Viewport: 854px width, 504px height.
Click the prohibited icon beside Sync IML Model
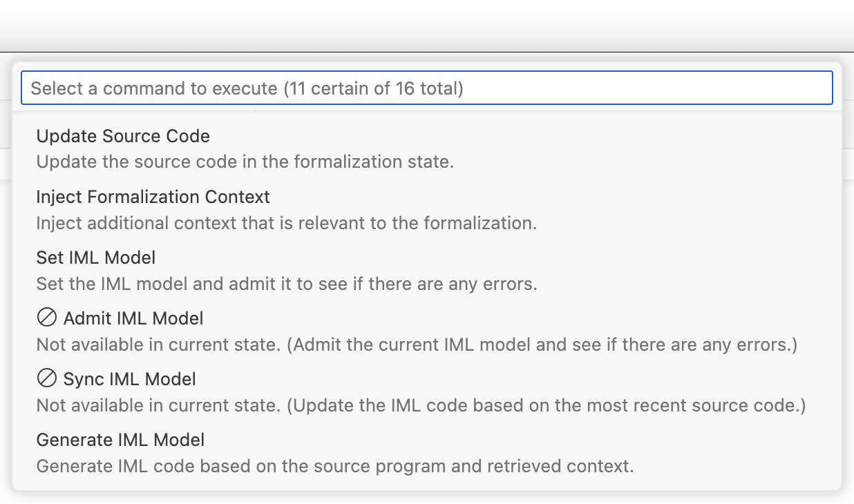(46, 379)
